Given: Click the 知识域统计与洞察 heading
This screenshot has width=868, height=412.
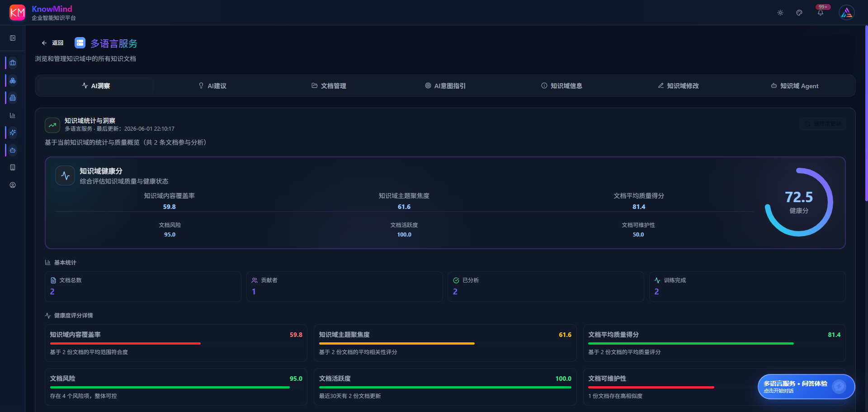Looking at the screenshot, I should coord(90,121).
